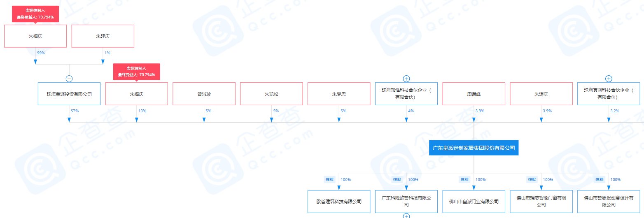Open subsidiary 欧哲建筑科技有限公司
Image resolution: width=644 pixels, height=218 pixels.
[x=339, y=202]
